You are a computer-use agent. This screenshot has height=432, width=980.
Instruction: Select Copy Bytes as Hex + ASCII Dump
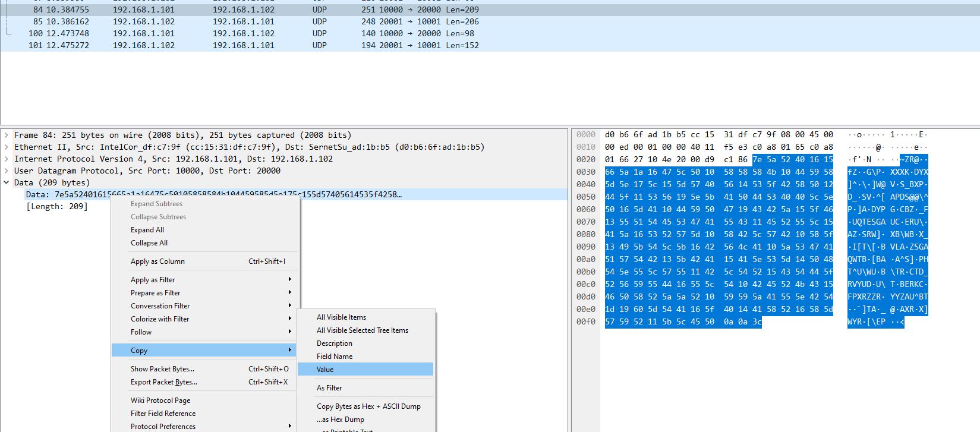coord(365,406)
